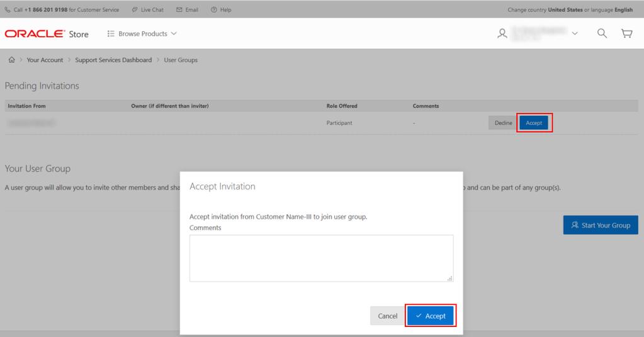Decline the pending invitation
The image size is (644, 337).
point(503,123)
